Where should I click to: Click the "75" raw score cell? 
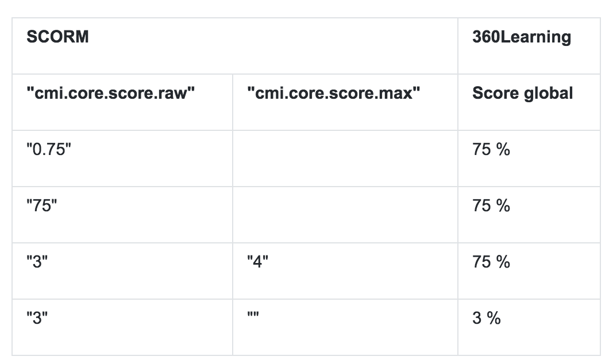click(43, 206)
